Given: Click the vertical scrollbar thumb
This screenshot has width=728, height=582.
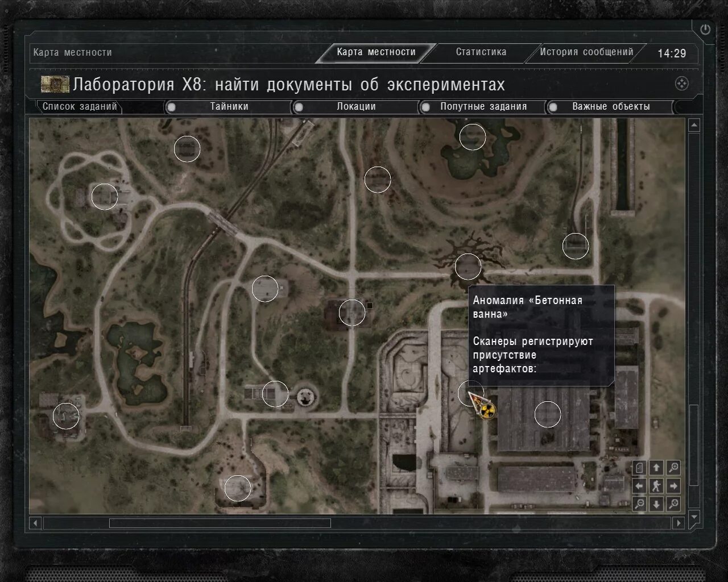Looking at the screenshot, I should click(694, 445).
